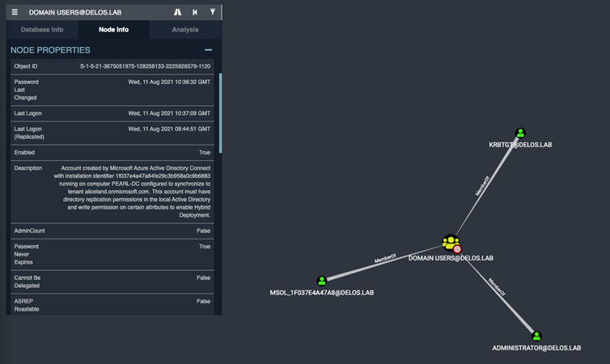Click the Description property label
Image resolution: width=610 pixels, height=364 pixels.
[x=28, y=168]
